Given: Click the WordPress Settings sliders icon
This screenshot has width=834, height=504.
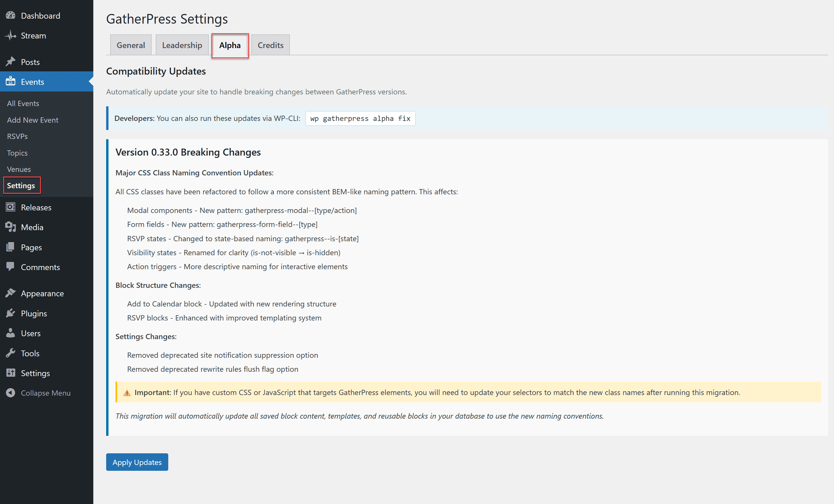Looking at the screenshot, I should pos(10,373).
